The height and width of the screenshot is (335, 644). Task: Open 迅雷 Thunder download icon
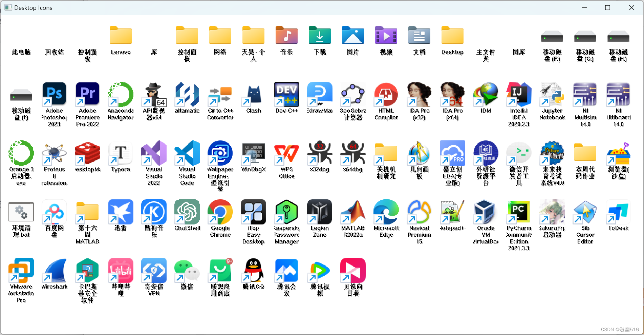pyautogui.click(x=121, y=212)
